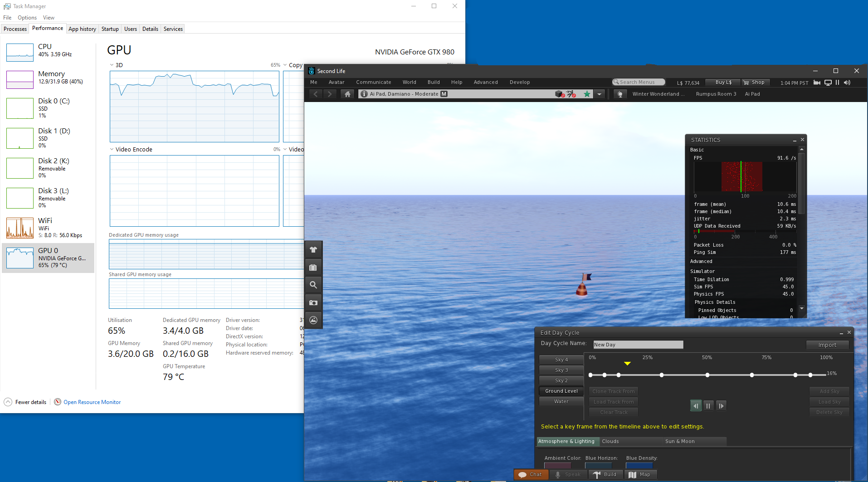Open the Chat button
Image resolution: width=868 pixels, height=482 pixels.
[531, 474]
